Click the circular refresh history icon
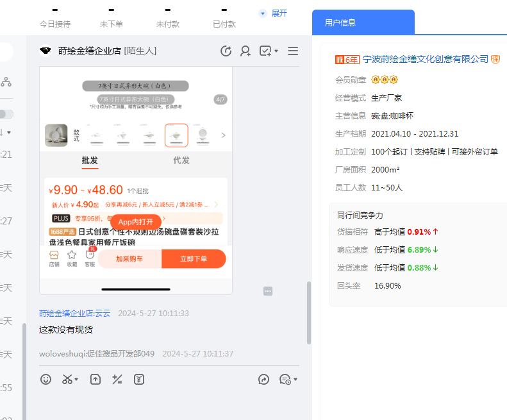This screenshot has height=420, width=507. (x=226, y=51)
